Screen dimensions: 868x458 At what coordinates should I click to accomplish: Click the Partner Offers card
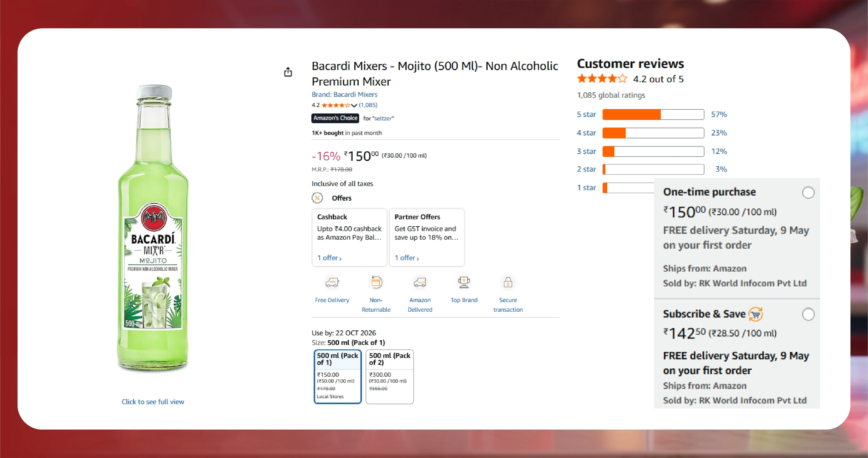(x=427, y=237)
